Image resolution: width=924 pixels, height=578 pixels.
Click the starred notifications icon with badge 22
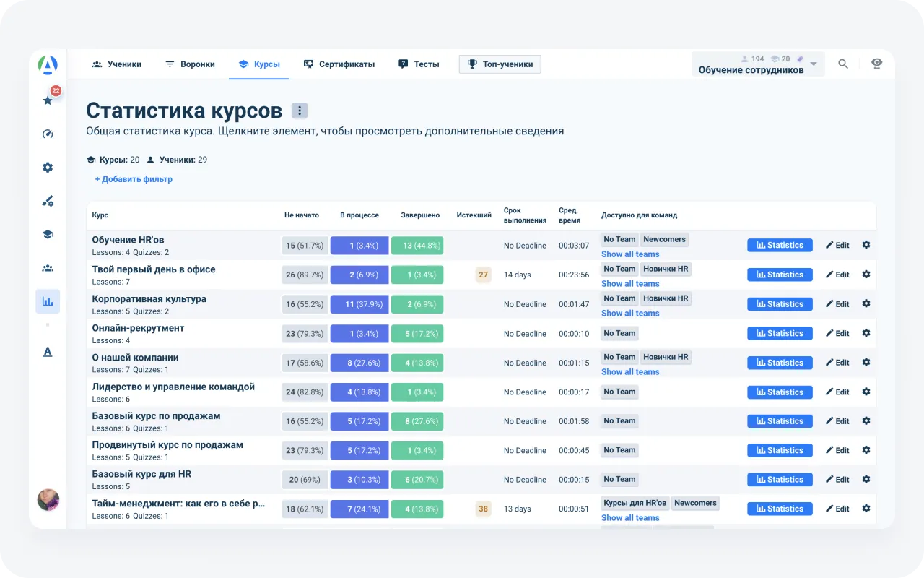[x=48, y=100]
